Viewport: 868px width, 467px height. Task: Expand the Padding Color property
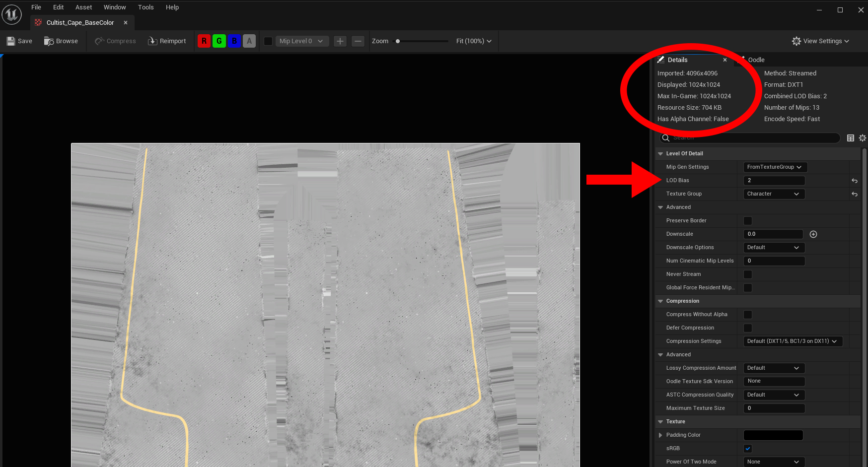[660, 435]
